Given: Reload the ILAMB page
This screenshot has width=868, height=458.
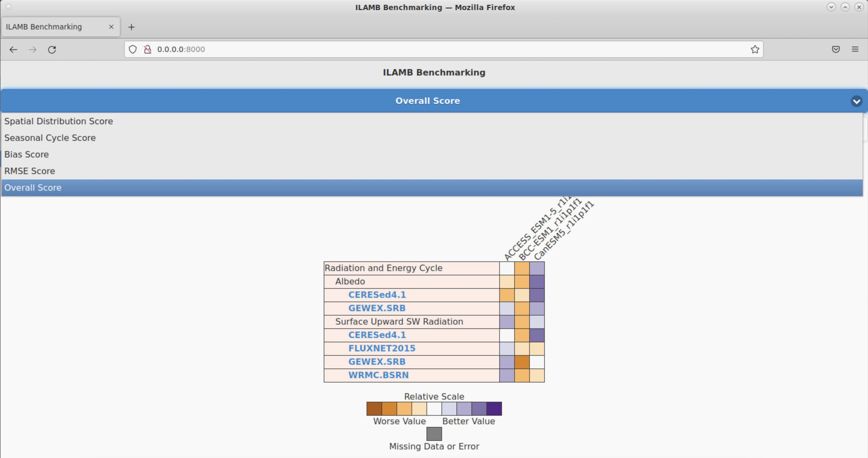Looking at the screenshot, I should pyautogui.click(x=52, y=50).
